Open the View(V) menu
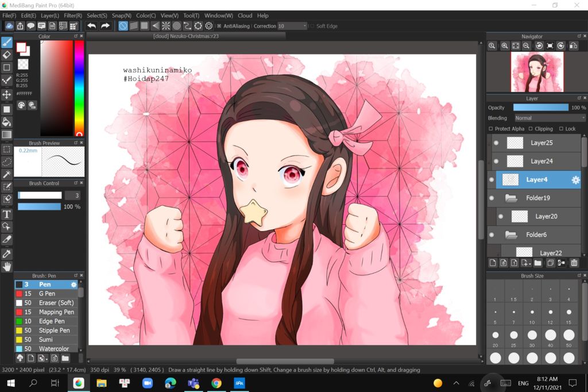The width and height of the screenshot is (588, 392). (169, 16)
